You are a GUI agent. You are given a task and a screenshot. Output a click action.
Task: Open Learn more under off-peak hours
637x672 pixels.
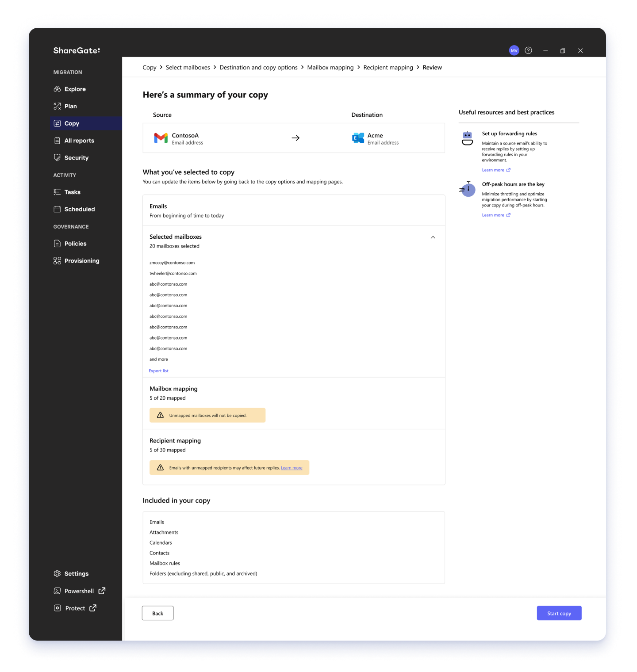496,215
